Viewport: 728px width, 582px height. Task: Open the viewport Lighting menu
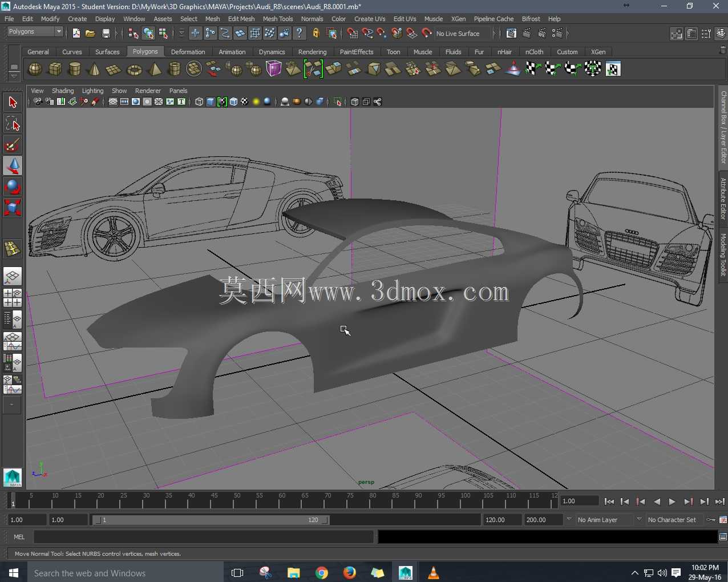92,91
